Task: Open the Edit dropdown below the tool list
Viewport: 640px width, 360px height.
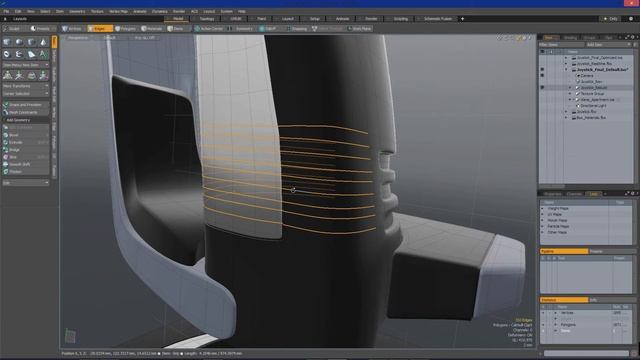Action: pyautogui.click(x=25, y=183)
